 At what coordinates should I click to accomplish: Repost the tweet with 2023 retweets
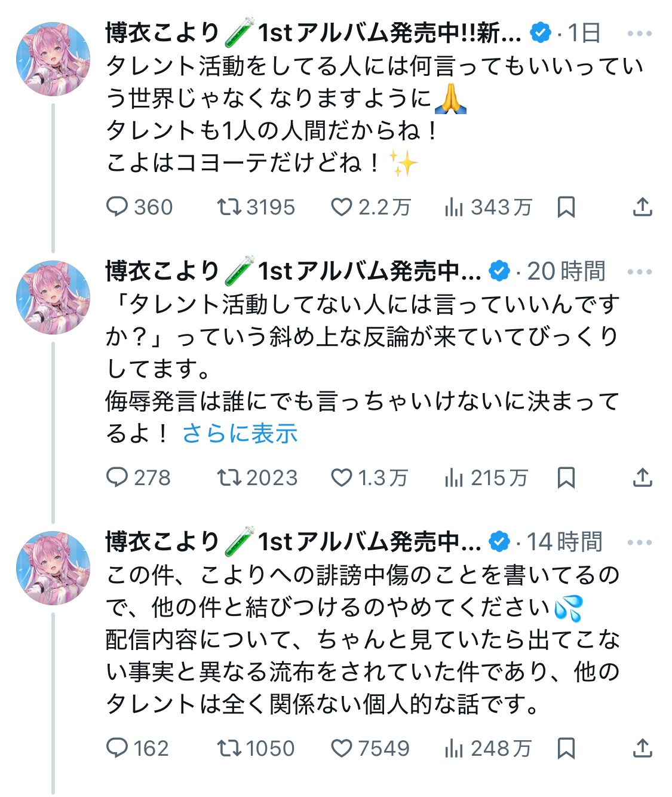tap(229, 477)
